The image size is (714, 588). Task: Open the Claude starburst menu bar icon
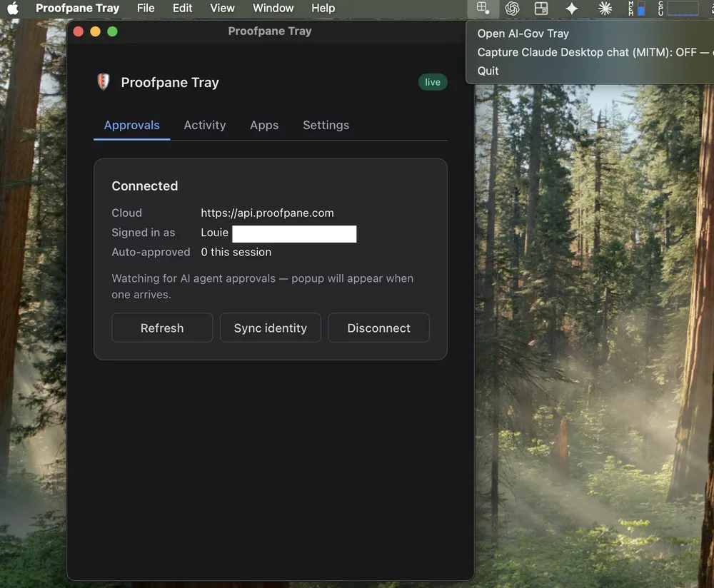pos(605,8)
